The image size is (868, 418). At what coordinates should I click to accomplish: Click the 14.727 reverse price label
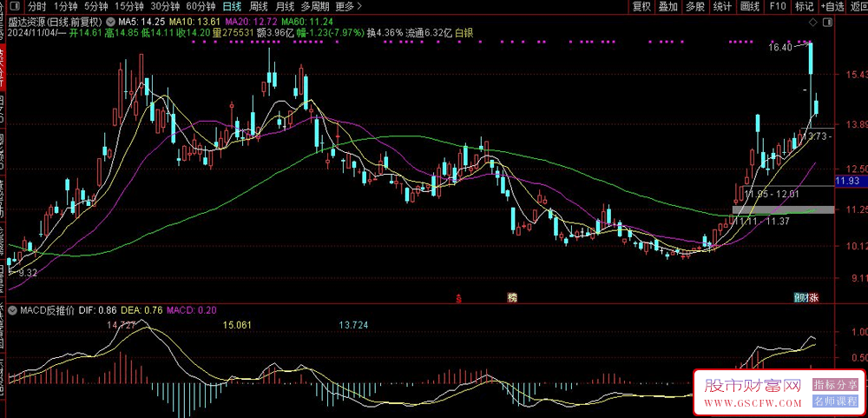122,325
